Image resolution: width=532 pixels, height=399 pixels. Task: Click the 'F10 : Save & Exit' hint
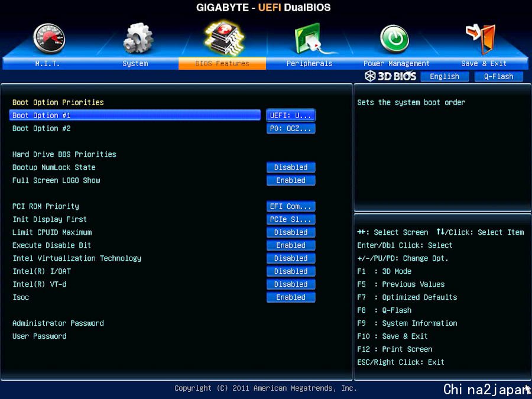point(392,336)
